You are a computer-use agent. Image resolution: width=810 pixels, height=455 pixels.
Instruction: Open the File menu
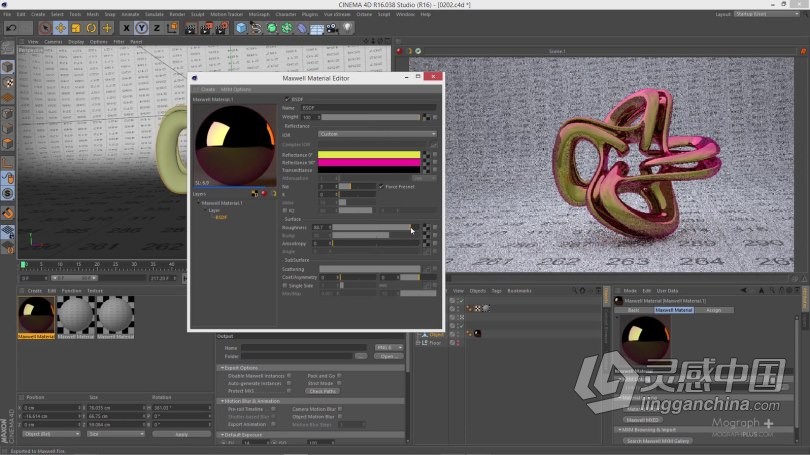[x=7, y=14]
